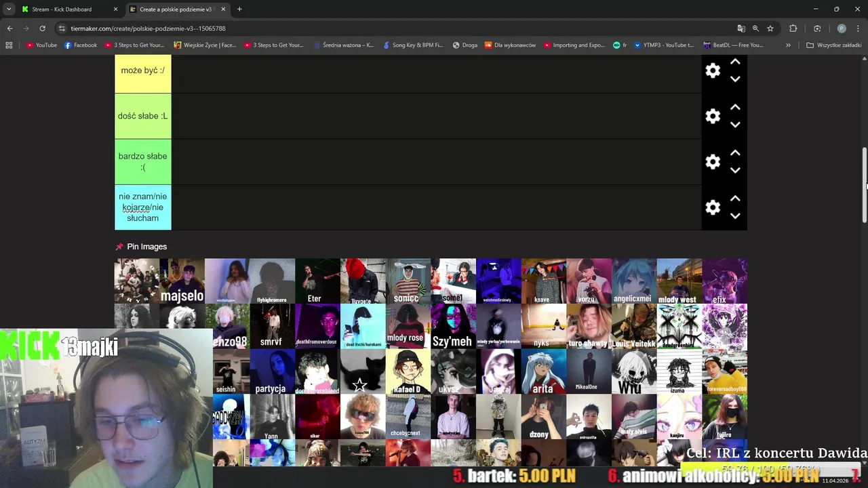This screenshot has height=488, width=868.
Task: Move 'dość słabe :L' tier down
Action: coord(735,125)
